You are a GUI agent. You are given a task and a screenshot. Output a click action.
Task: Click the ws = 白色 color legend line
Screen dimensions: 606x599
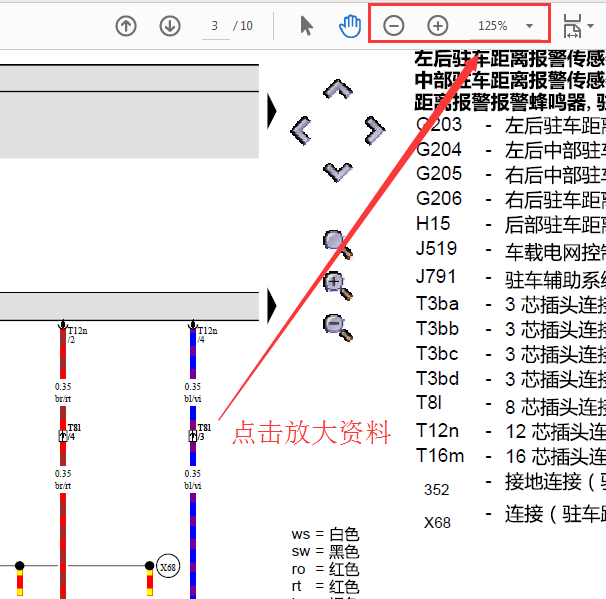325,534
